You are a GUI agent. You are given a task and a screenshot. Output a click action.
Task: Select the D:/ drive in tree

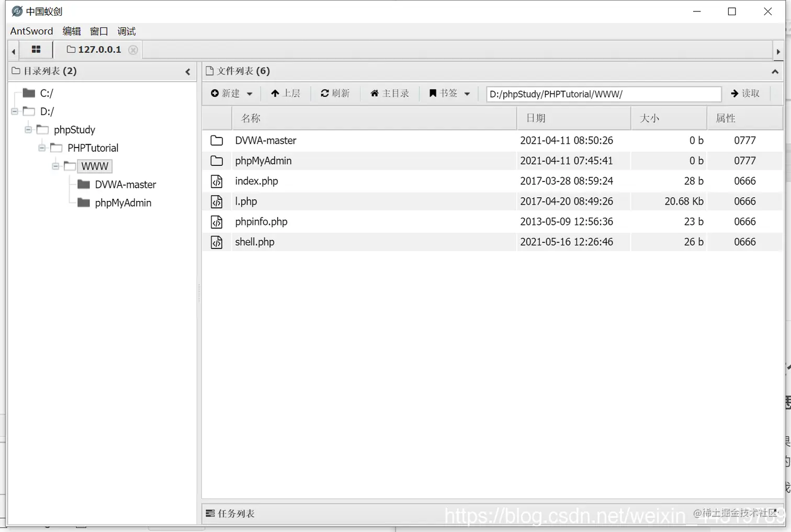(47, 111)
